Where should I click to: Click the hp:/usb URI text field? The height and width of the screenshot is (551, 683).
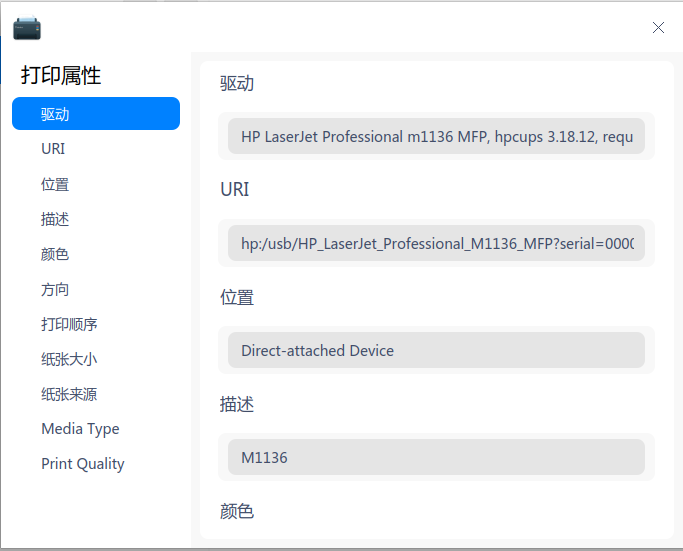pos(436,243)
